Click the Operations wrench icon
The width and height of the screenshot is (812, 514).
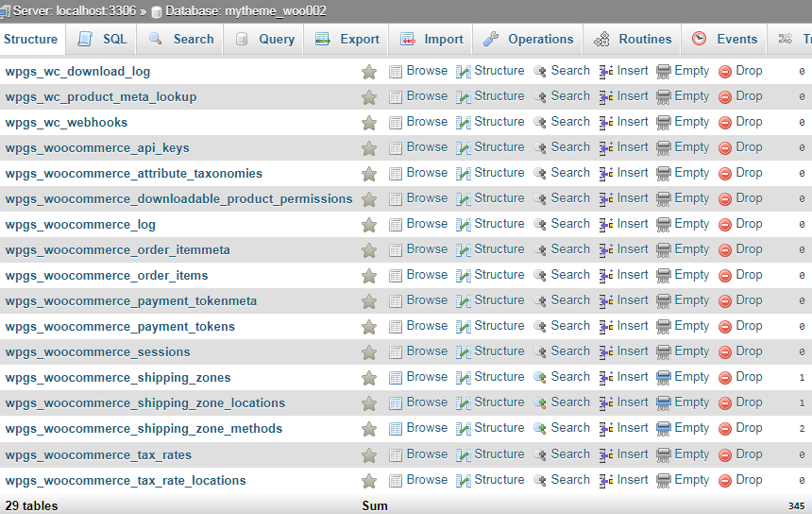coord(490,39)
